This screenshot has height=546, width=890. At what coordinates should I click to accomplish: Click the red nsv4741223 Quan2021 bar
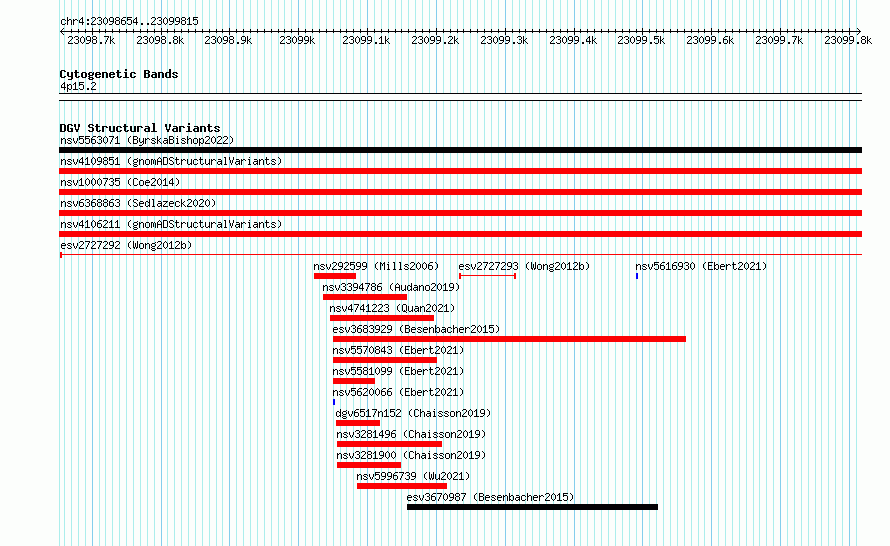coord(382,318)
